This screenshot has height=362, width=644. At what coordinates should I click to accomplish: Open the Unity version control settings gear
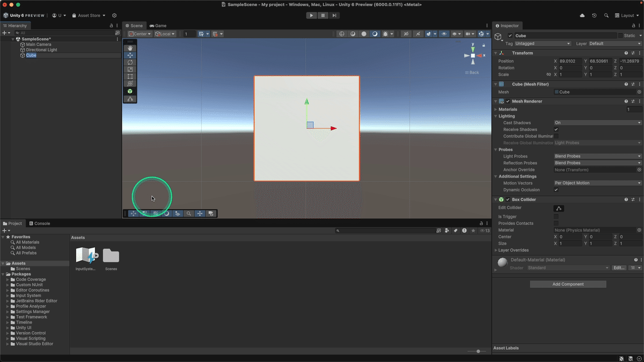click(x=114, y=16)
